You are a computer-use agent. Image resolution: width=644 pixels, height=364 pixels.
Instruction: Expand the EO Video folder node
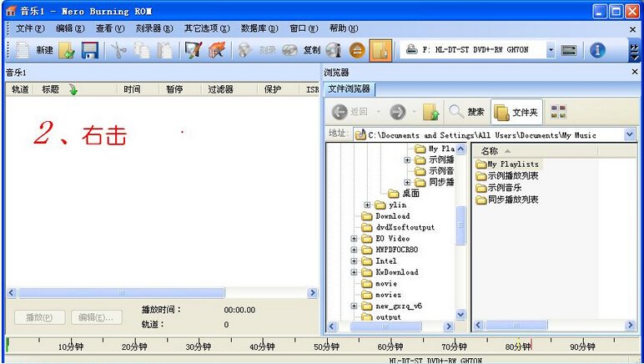pos(354,238)
